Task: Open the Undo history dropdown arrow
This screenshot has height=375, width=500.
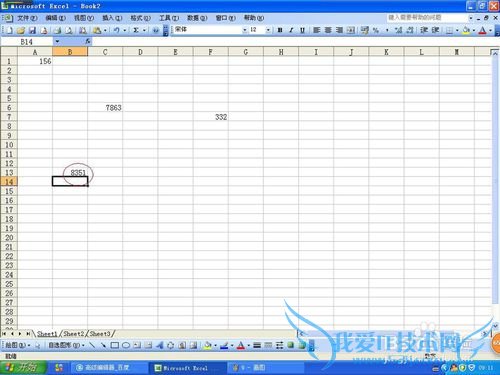Action: [125, 30]
